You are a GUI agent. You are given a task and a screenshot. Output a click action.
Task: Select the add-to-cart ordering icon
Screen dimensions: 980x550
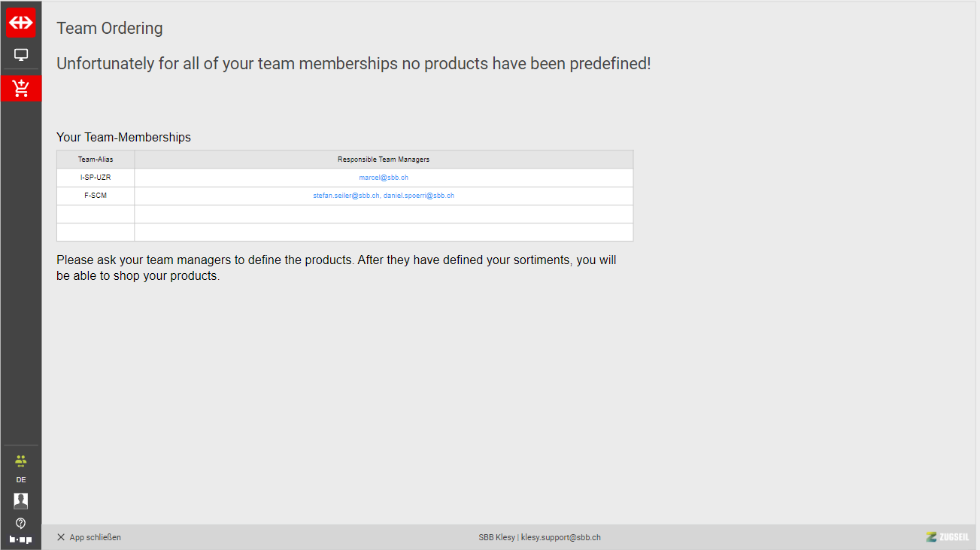coord(21,88)
